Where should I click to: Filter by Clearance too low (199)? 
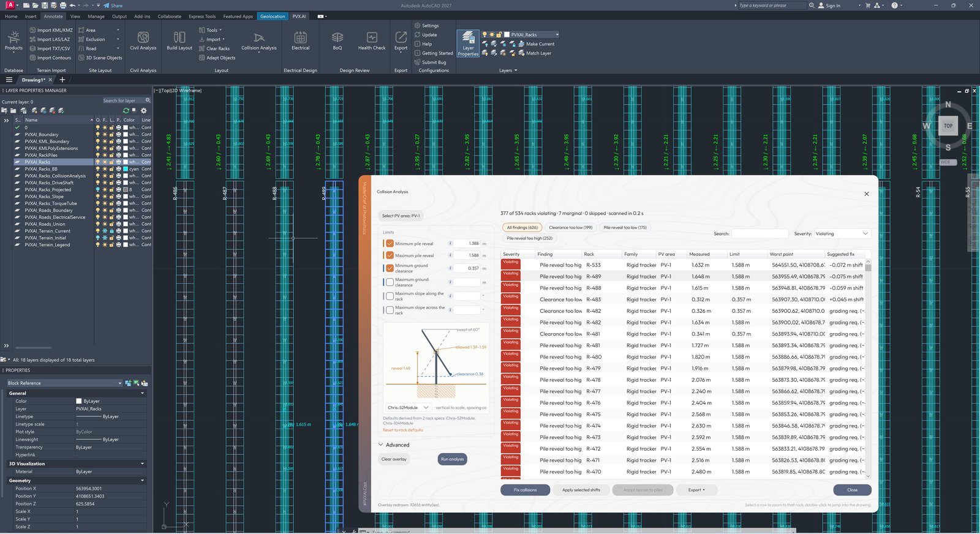click(x=571, y=227)
